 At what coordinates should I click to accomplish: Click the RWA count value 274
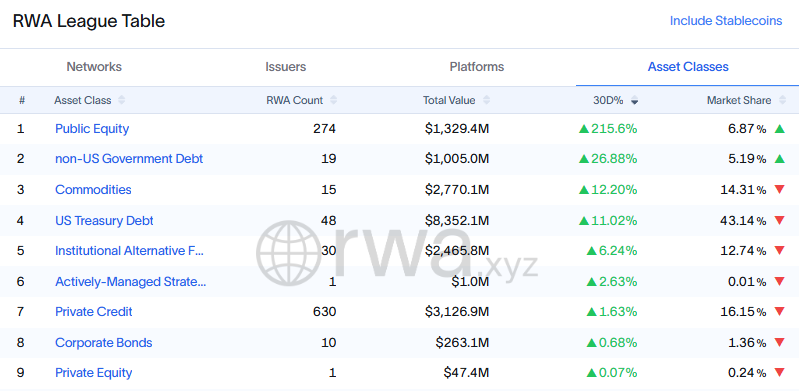click(325, 129)
